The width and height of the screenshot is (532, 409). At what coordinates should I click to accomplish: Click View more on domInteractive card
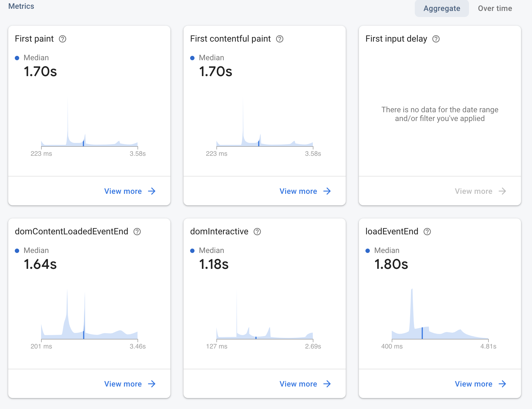tap(305, 384)
